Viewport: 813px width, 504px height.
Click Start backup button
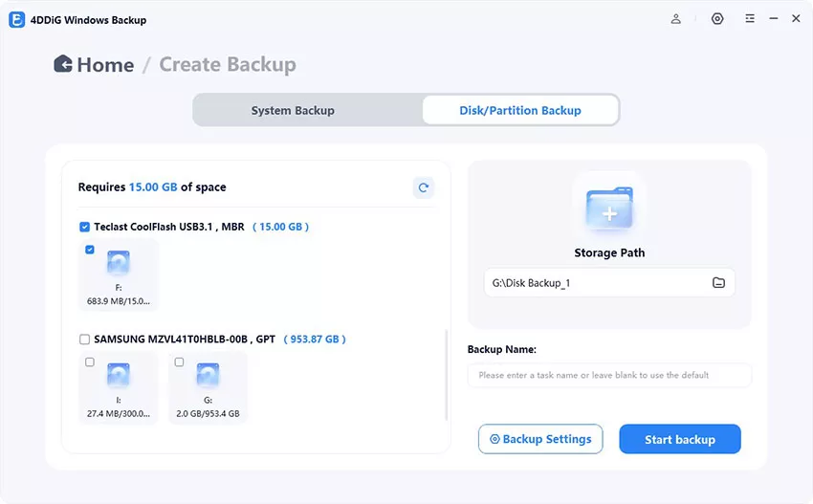point(680,439)
